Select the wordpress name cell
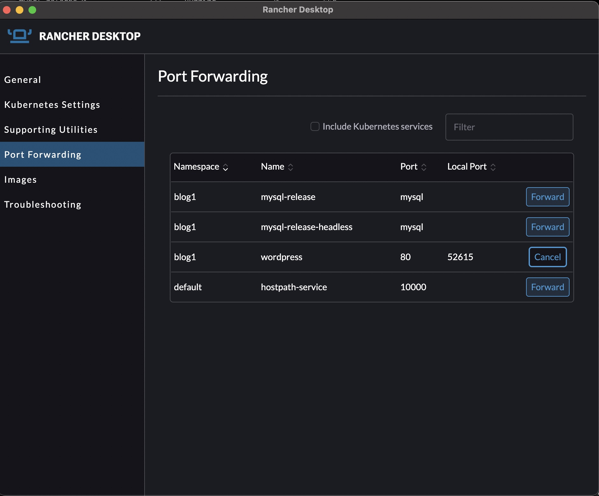Screen dimensions: 599x496 (281, 257)
